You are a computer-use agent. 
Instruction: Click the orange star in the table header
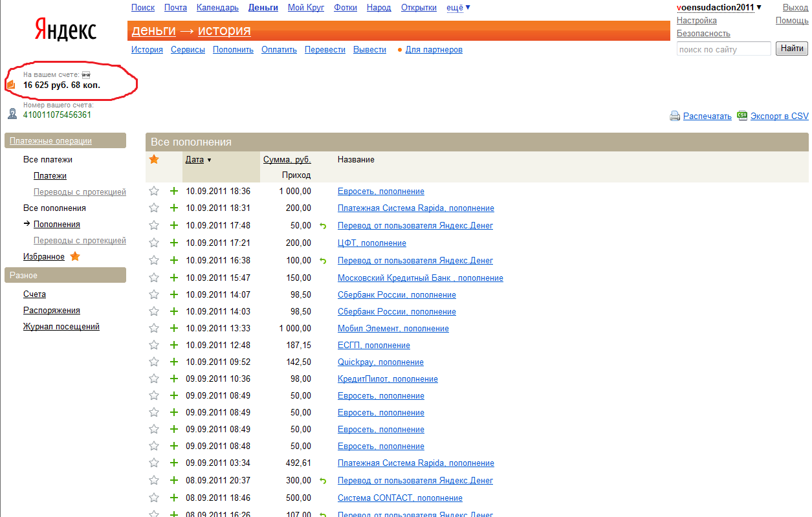click(x=154, y=160)
